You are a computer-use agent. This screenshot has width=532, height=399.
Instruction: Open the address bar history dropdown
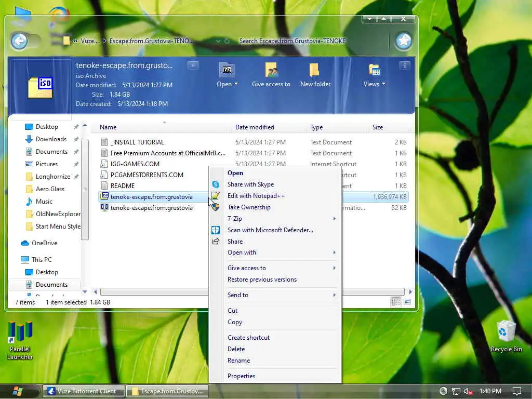coord(218,41)
